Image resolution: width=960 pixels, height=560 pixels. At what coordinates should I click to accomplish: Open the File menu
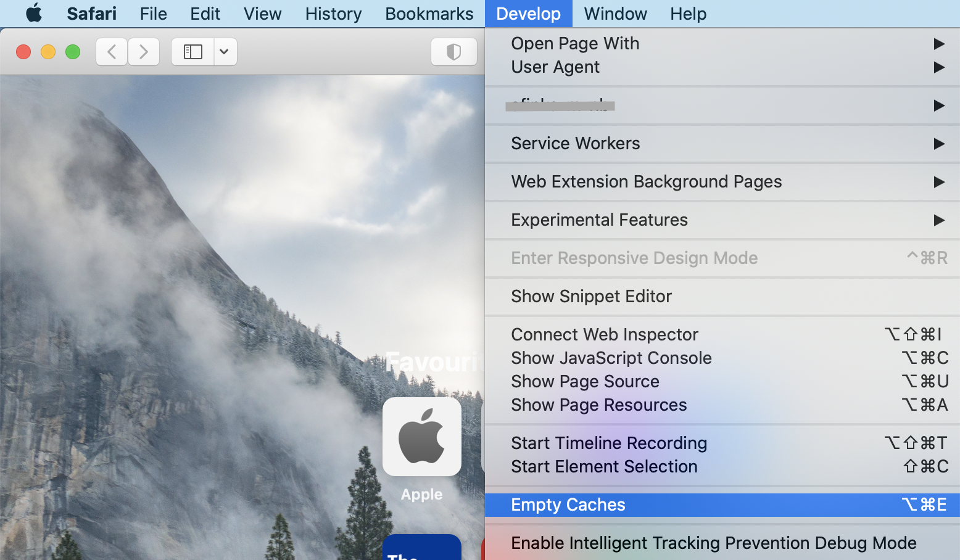[153, 14]
